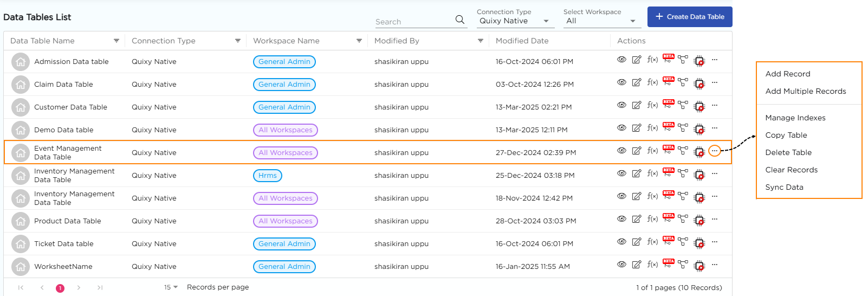Click edit icon for Admission Data table
This screenshot has width=868, height=296.
click(637, 60)
